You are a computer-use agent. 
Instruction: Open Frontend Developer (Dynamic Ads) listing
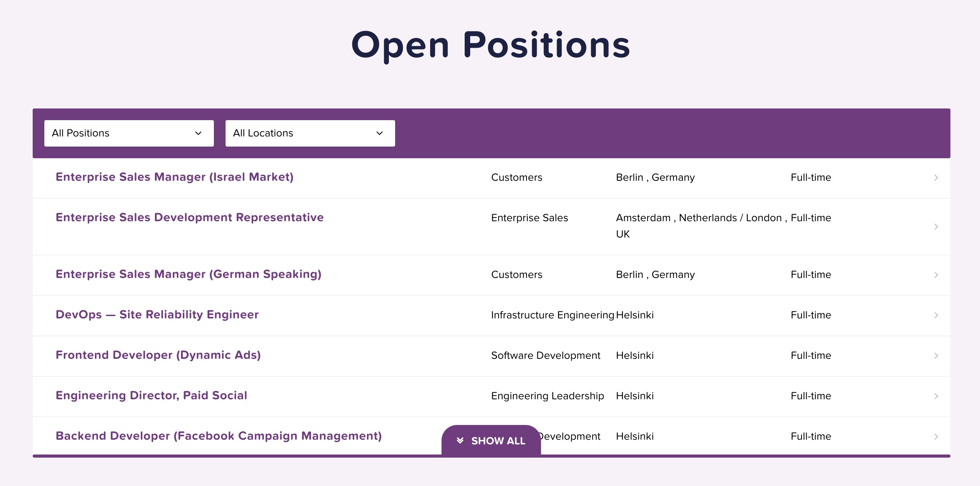(x=158, y=355)
